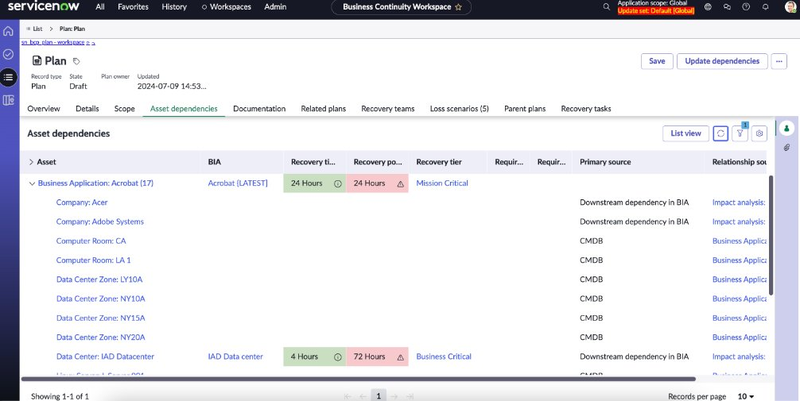Open the Acrobat [LATEST] BIA link
Image resolution: width=800 pixels, height=401 pixels.
tap(238, 183)
